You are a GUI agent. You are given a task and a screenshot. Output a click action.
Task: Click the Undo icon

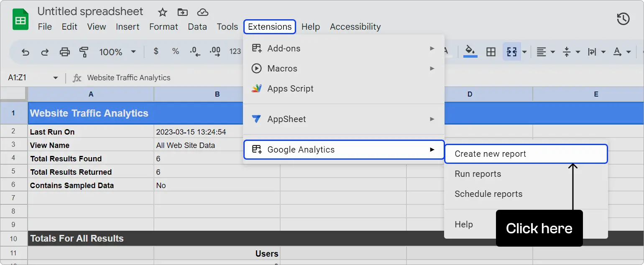click(x=25, y=52)
